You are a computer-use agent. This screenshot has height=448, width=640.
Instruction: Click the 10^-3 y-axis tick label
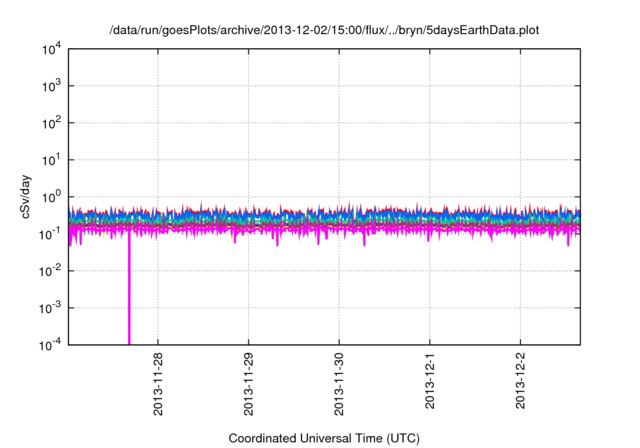50,308
